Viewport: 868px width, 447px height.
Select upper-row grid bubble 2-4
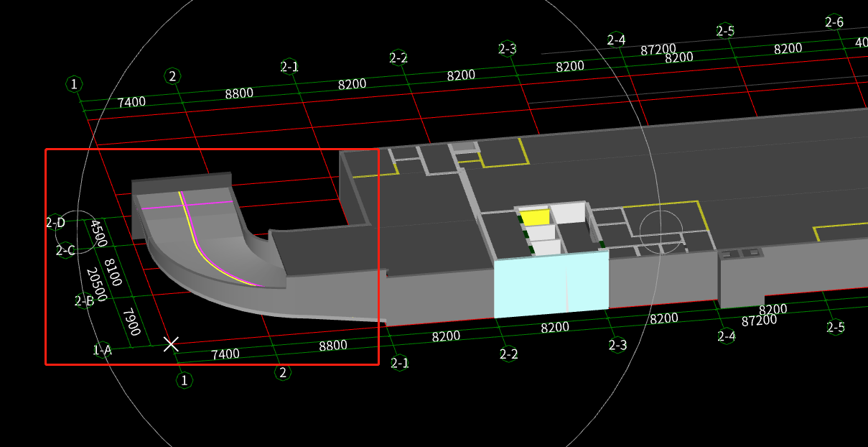pyautogui.click(x=616, y=40)
